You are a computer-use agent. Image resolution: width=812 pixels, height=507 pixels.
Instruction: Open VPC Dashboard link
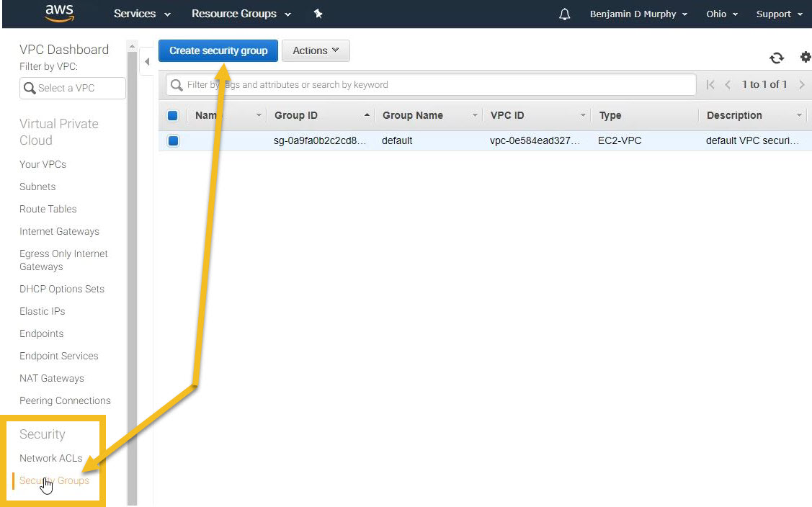coord(64,50)
